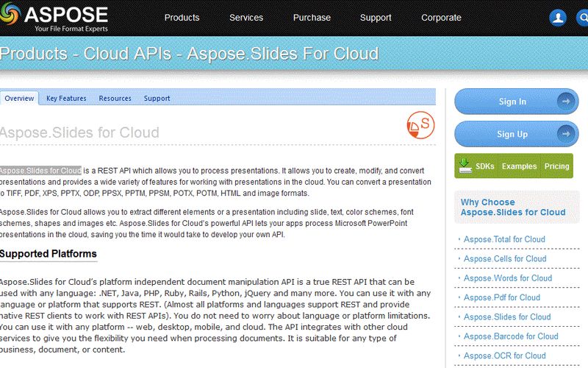Click the 'Your File Format Experts' tagline

(x=71, y=29)
